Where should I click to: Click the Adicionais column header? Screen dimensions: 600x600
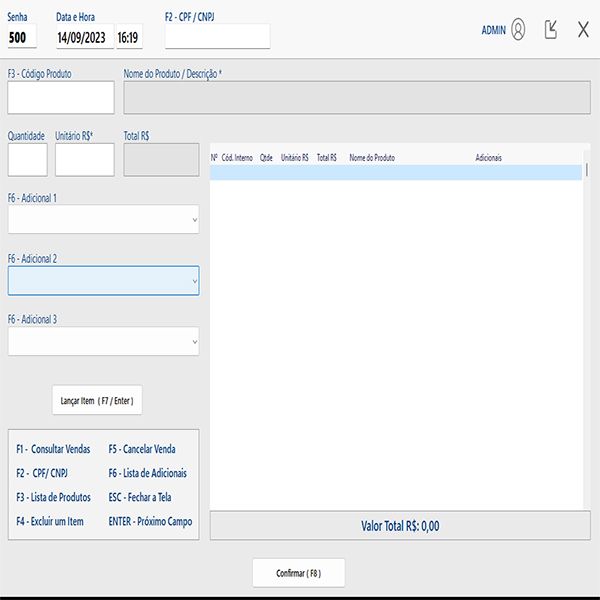click(488, 158)
